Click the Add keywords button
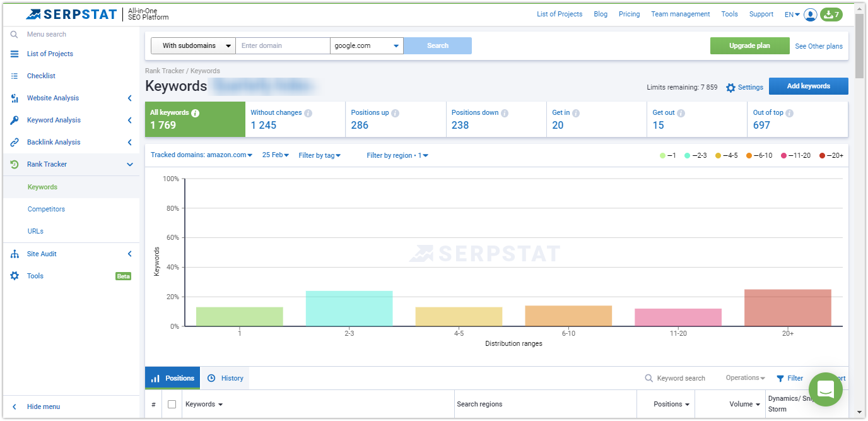Screen dimensions: 868x421 pyautogui.click(x=808, y=86)
